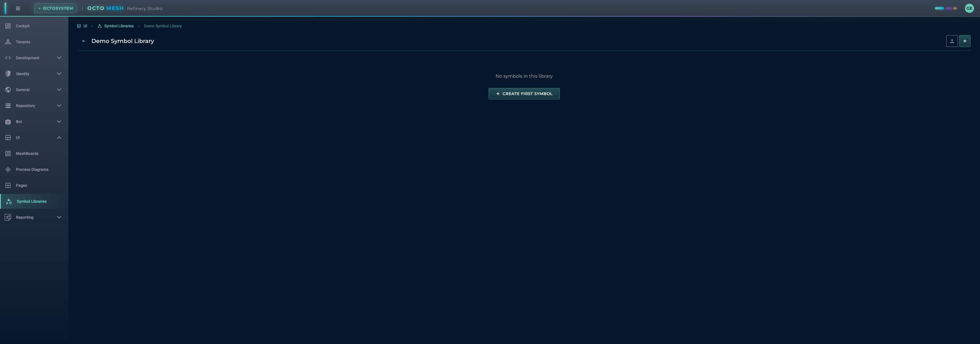Click Symbol Libraries breadcrumb link
Screen dimensions: 980x344
[x=119, y=26]
